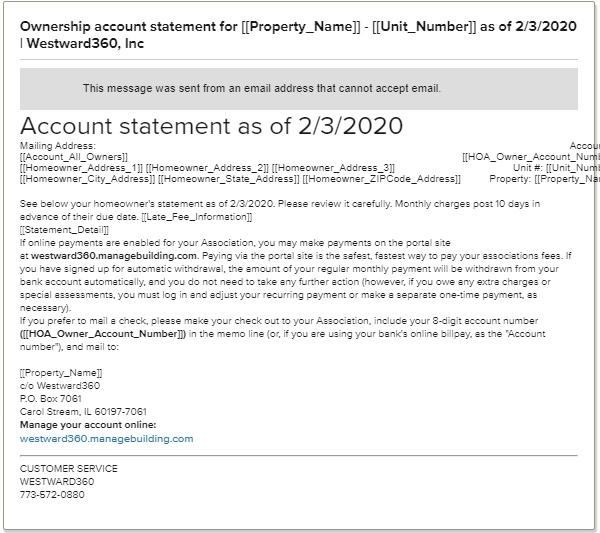The image size is (600, 533).
Task: Click the 773-572-0880 phone number
Action: [52, 495]
